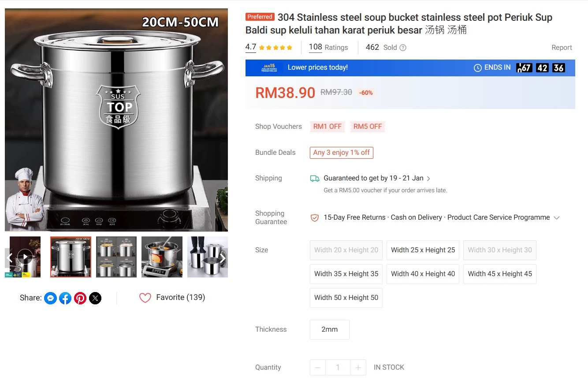Click the quantity input field
The height and width of the screenshot is (382, 588).
pyautogui.click(x=338, y=367)
